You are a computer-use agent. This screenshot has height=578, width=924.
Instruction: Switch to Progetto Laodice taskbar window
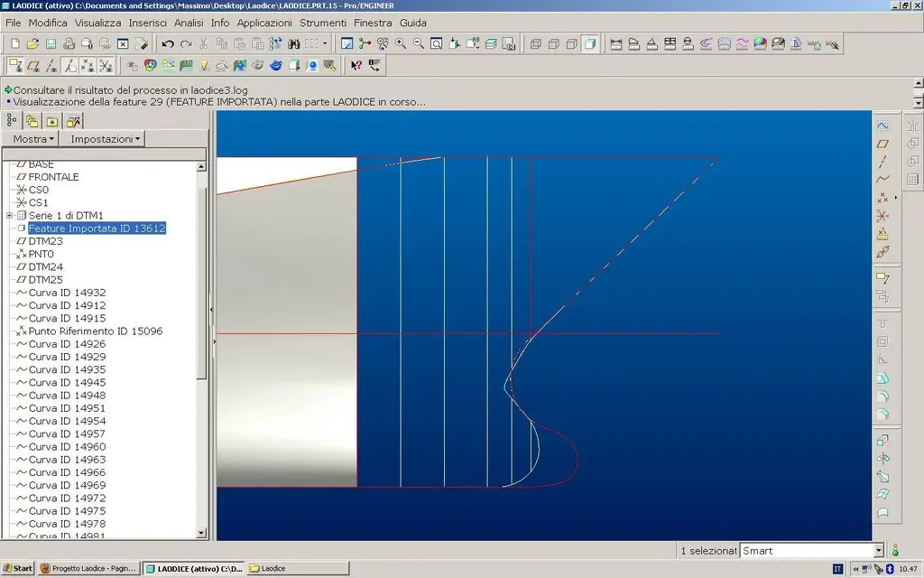click(x=88, y=568)
